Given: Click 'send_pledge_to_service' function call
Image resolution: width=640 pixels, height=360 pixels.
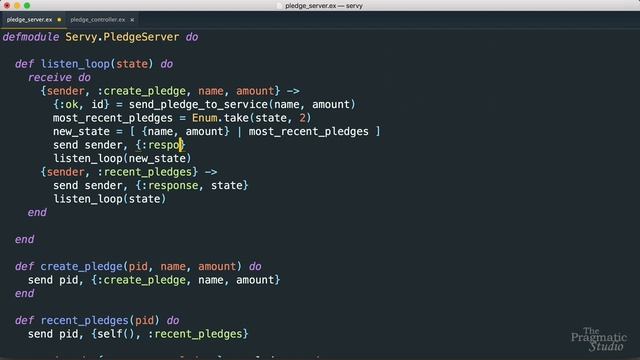Looking at the screenshot, I should point(198,104).
